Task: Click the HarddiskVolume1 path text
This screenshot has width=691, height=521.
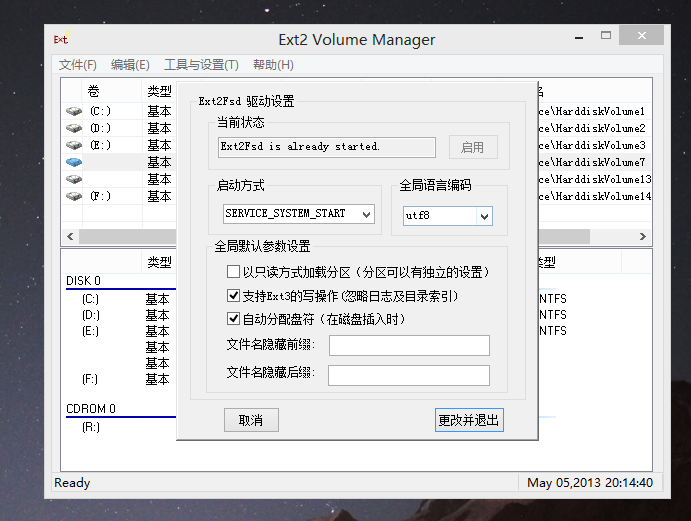Action: [592, 111]
